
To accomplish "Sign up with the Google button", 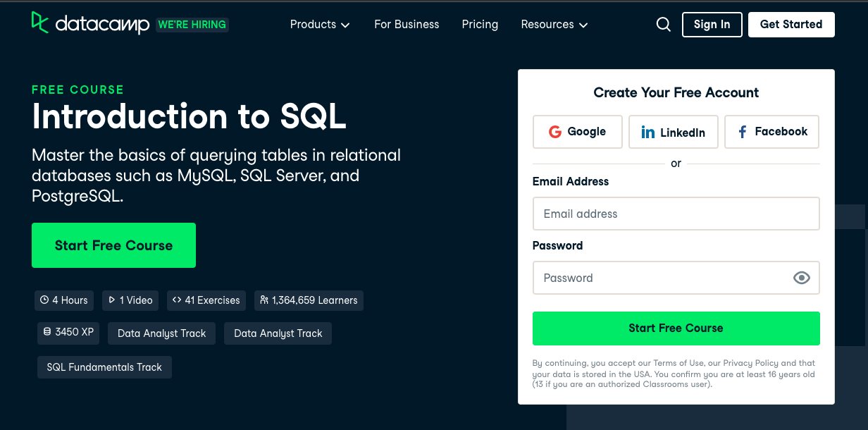I will (578, 132).
